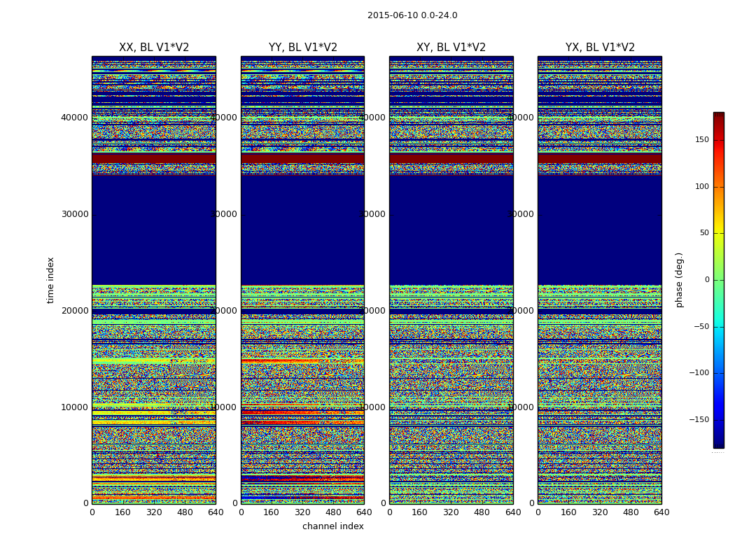Click the large dark blue block in YX heatmap
Viewport: 735px width, 560px height.
point(600,230)
